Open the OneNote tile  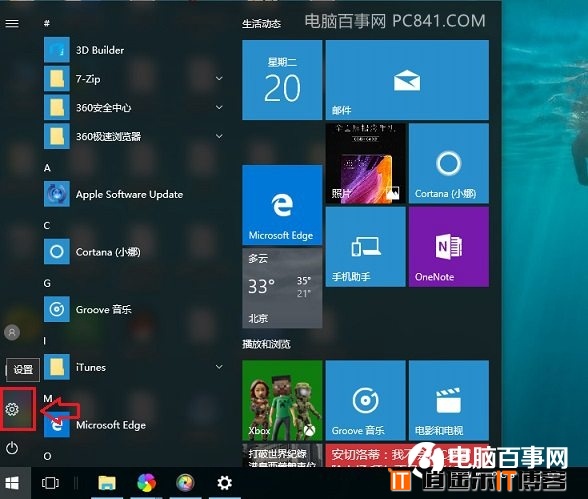point(449,247)
